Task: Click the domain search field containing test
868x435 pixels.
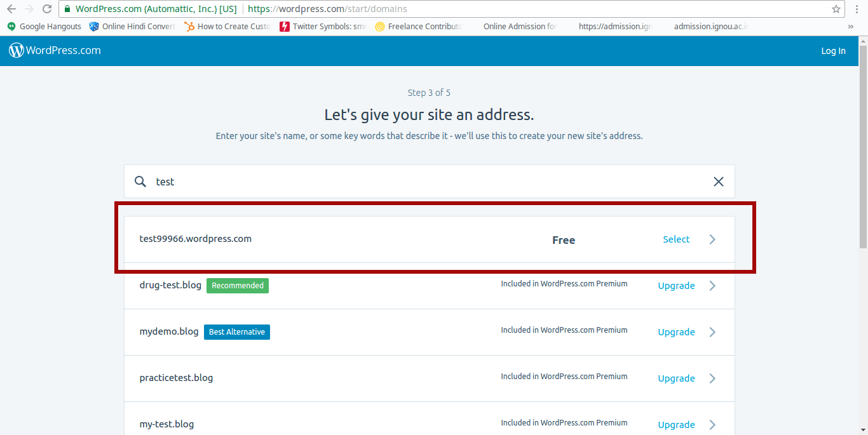Action: coord(426,182)
